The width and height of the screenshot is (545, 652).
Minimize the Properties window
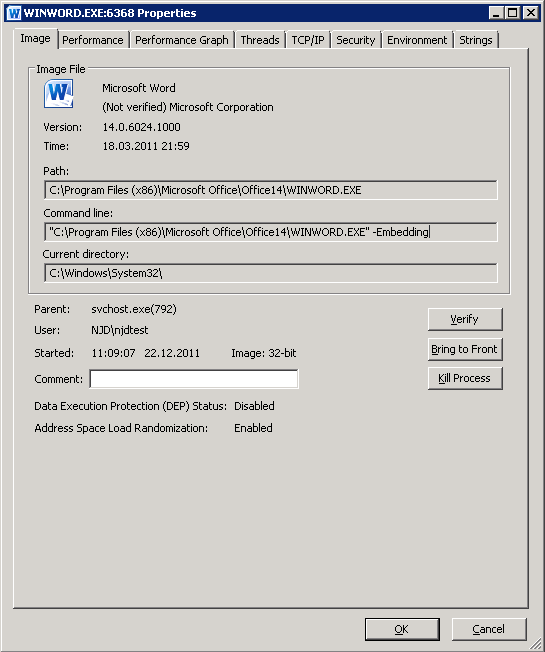(x=495, y=13)
